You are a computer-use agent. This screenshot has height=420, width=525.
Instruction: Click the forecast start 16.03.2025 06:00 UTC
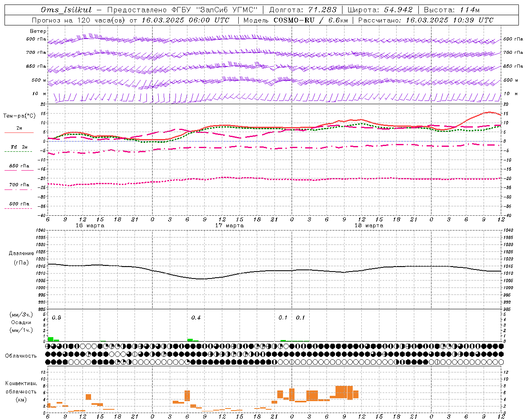click(185, 20)
